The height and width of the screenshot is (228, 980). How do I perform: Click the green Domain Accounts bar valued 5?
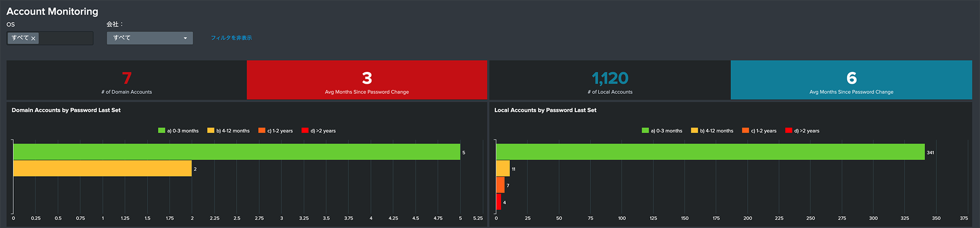(237, 152)
